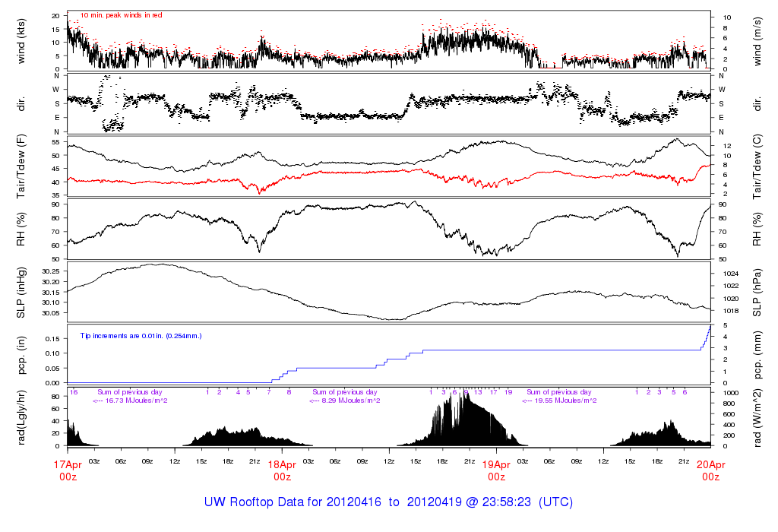
Task: Select the '600' W/m^2 axis tick
Action: [729, 414]
